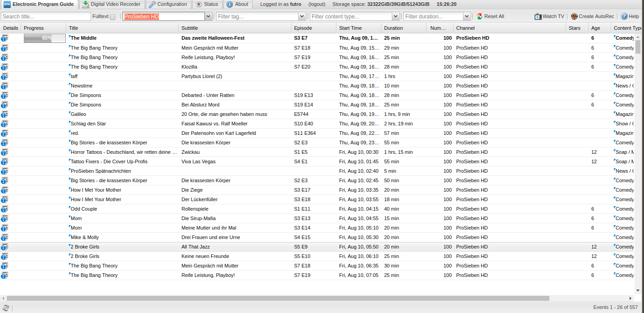This screenshot has height=313, width=644.
Task: Select the episode cell S19 E13
Action: tap(304, 95)
